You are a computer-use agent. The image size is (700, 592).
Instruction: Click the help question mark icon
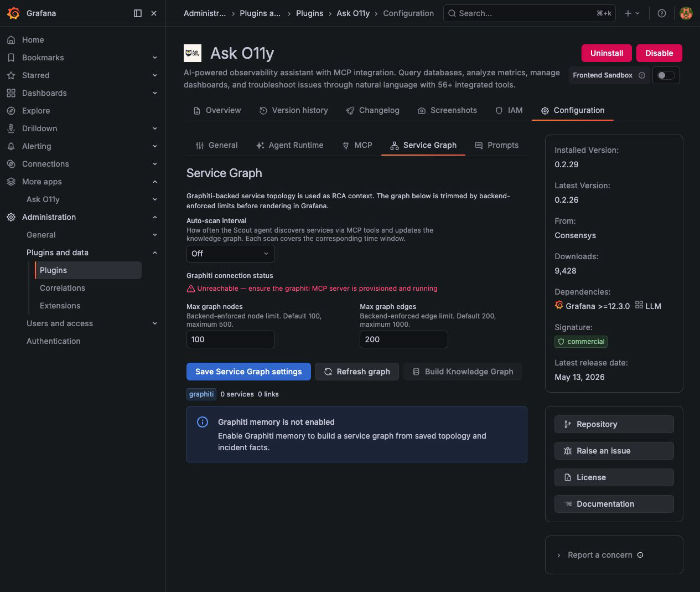tap(662, 13)
